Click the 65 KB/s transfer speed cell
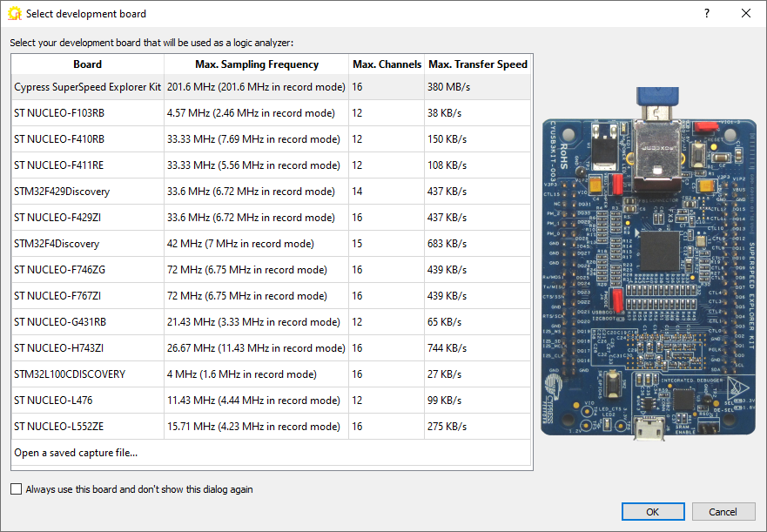This screenshot has height=532, width=767. click(477, 322)
